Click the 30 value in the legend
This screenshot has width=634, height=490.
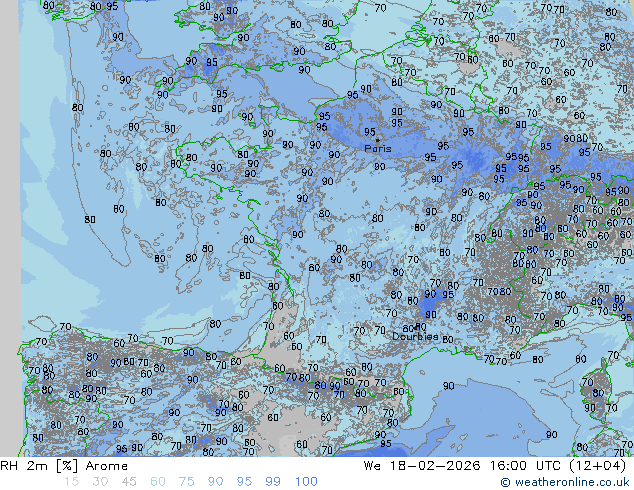tap(100, 482)
